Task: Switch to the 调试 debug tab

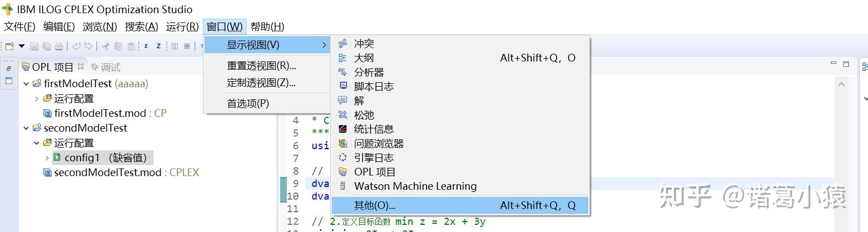Action: (x=105, y=67)
